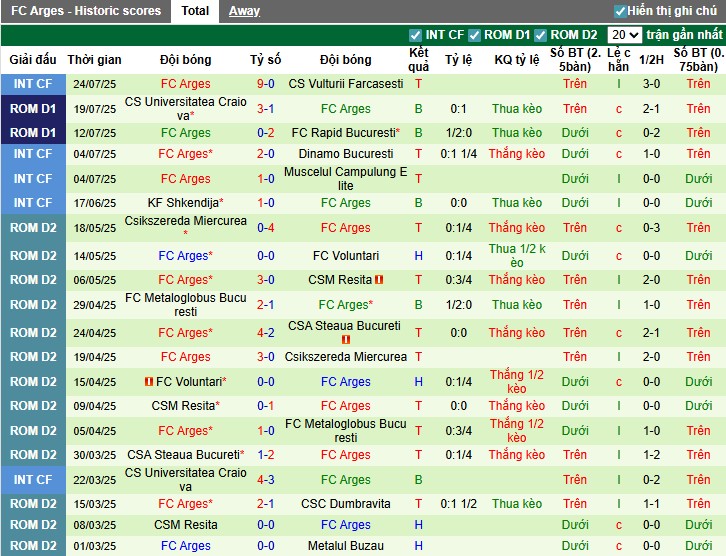This screenshot has width=726, height=556.
Task: Click the date 17/06/25
Action: pos(94,203)
